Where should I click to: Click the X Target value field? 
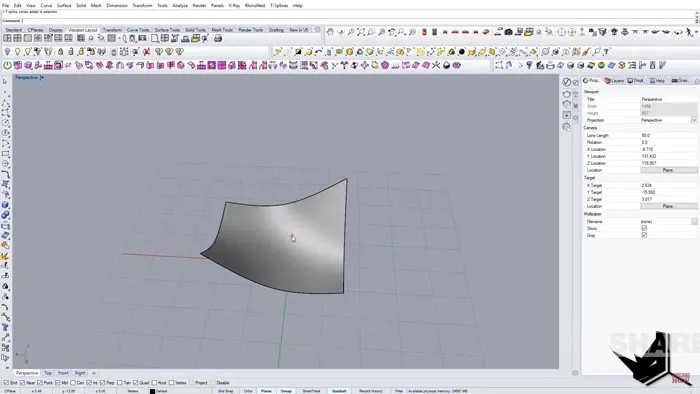(x=668, y=185)
